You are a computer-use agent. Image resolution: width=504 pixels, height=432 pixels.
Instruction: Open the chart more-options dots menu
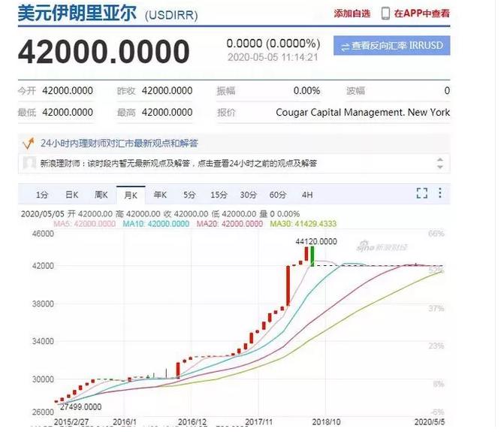(439, 193)
